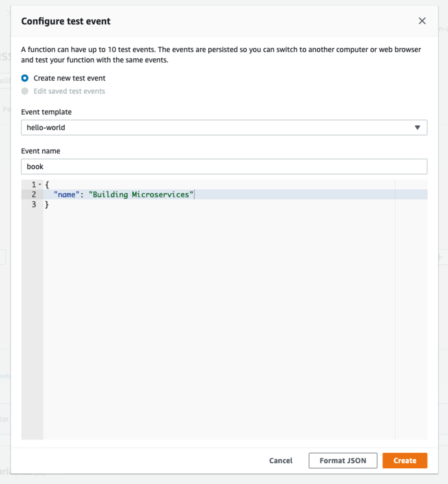Screen dimensions: 448x484
Task: Click the opening brace on line 1
Action: point(47,185)
